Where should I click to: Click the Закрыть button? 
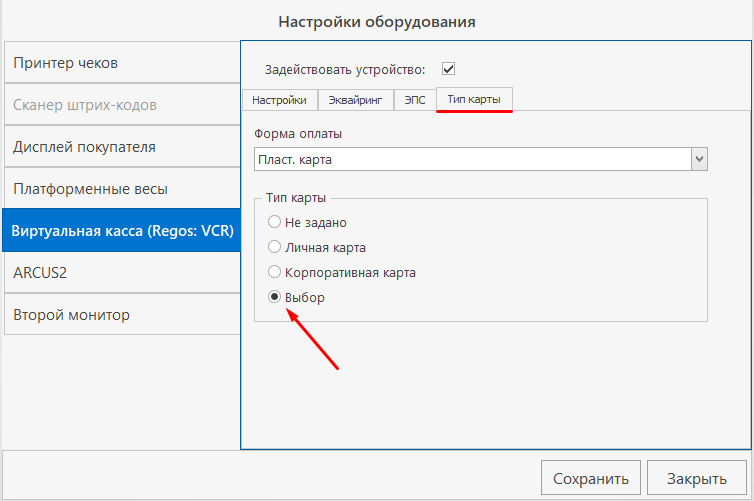click(697, 477)
